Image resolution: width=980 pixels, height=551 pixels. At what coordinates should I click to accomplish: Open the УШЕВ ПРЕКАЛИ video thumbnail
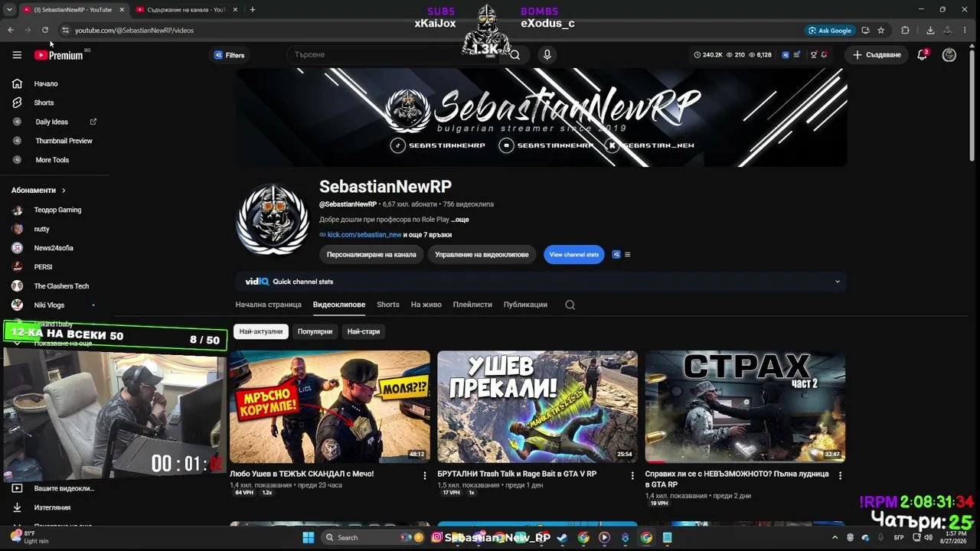(x=537, y=406)
